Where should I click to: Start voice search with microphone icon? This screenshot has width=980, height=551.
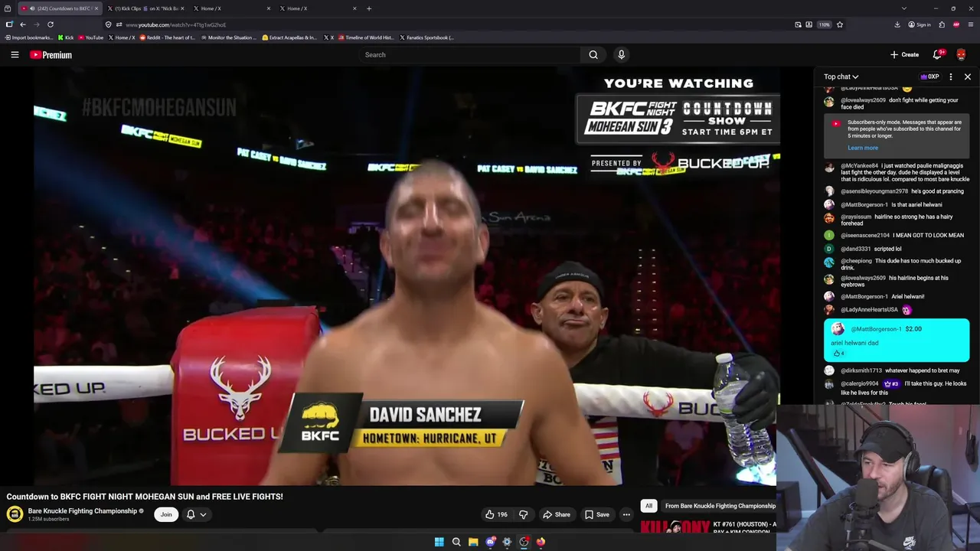[621, 54]
